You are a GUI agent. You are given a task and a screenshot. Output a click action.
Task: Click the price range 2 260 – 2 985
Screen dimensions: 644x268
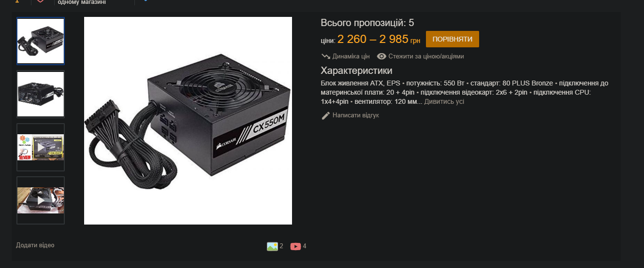[373, 39]
